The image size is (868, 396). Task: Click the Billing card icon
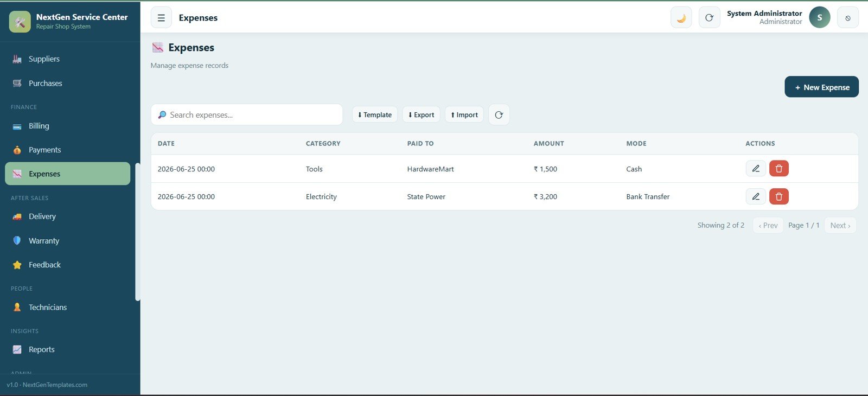point(17,126)
